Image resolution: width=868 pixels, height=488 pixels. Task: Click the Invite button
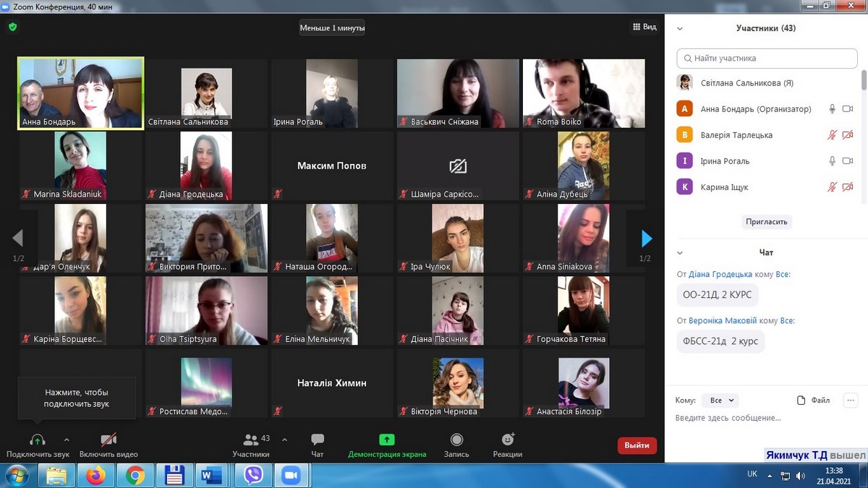767,222
